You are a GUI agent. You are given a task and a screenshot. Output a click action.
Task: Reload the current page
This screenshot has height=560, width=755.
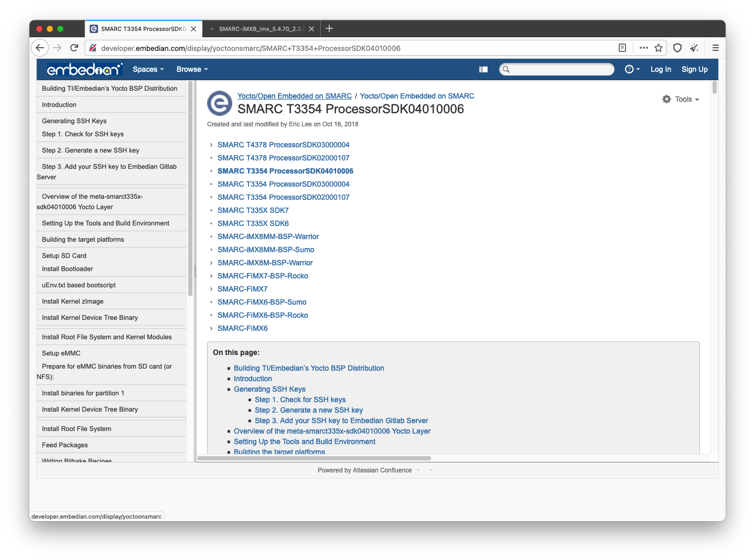(x=74, y=48)
